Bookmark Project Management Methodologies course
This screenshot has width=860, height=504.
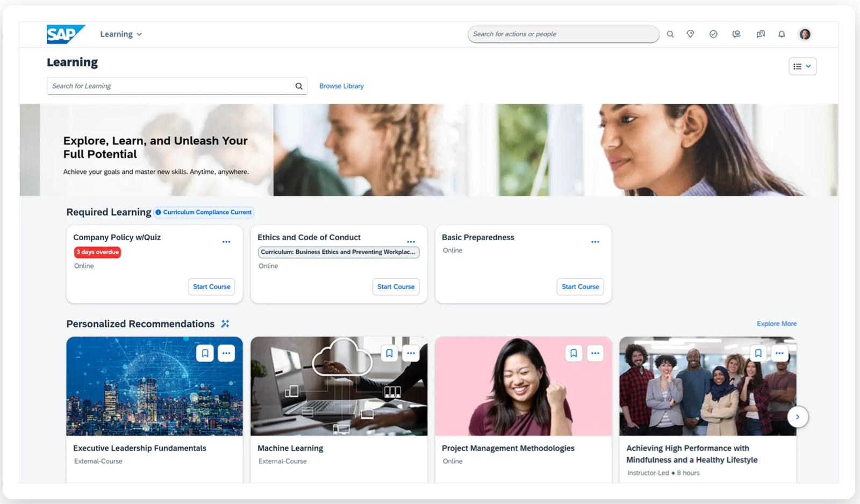[574, 353]
